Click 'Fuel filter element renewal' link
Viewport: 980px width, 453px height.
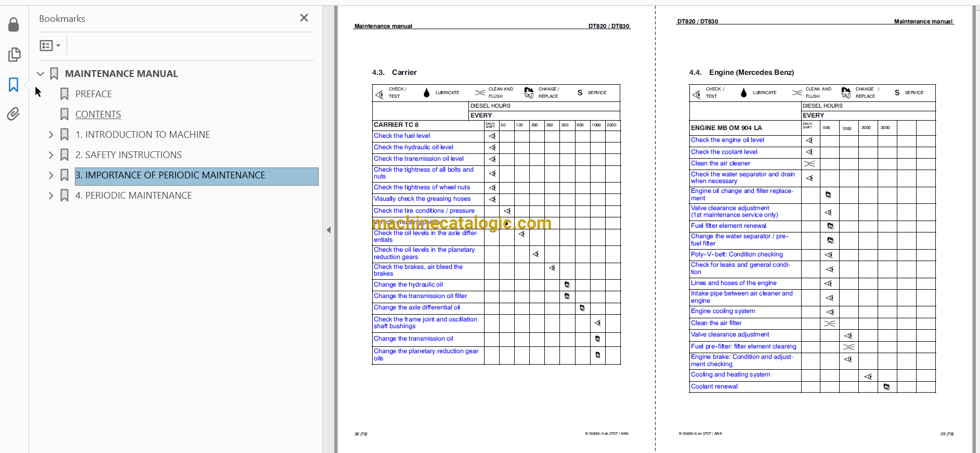tap(728, 226)
